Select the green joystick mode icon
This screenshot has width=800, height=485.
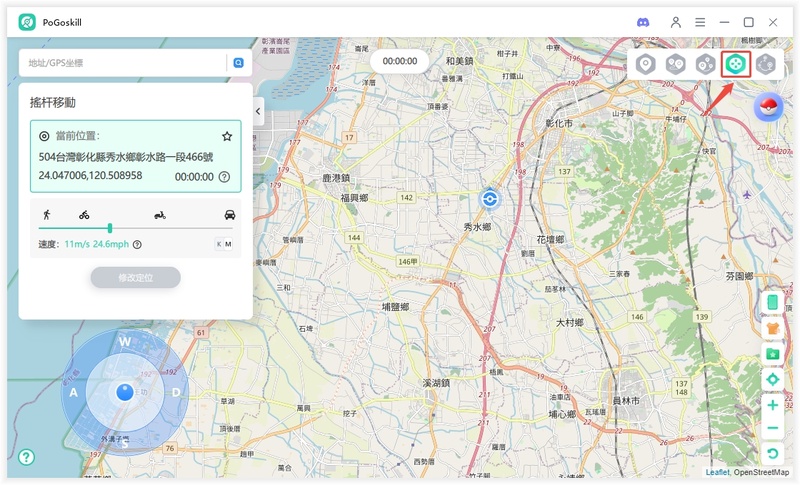click(736, 64)
